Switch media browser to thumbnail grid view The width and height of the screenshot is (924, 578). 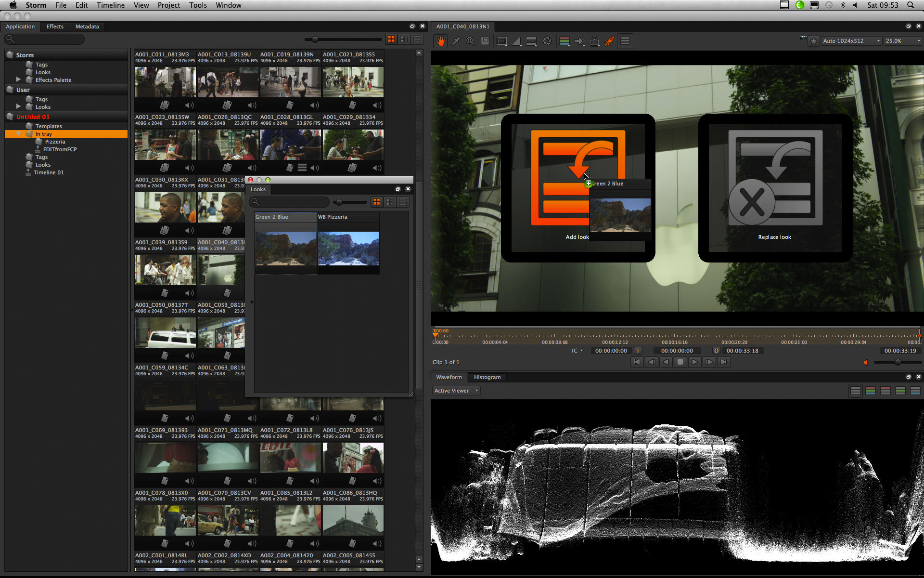(x=391, y=39)
